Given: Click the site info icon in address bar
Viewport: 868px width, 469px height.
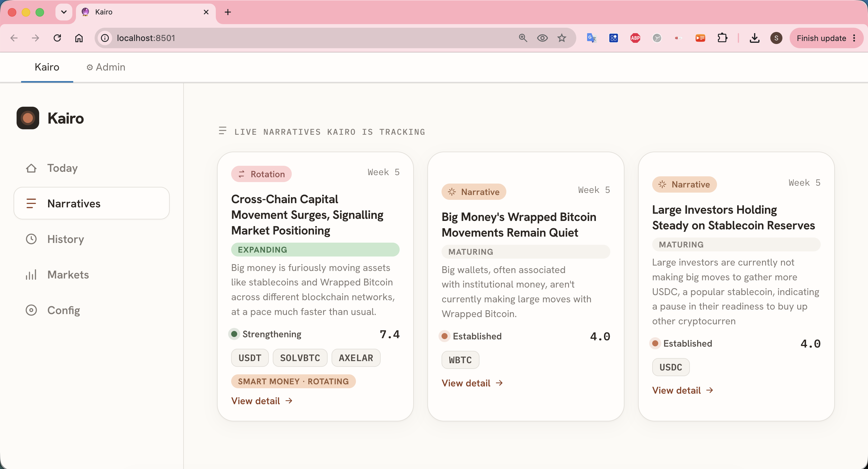Looking at the screenshot, I should (x=105, y=38).
